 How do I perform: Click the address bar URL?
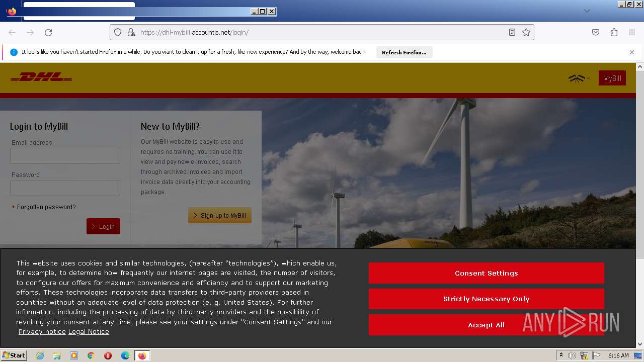tap(194, 32)
